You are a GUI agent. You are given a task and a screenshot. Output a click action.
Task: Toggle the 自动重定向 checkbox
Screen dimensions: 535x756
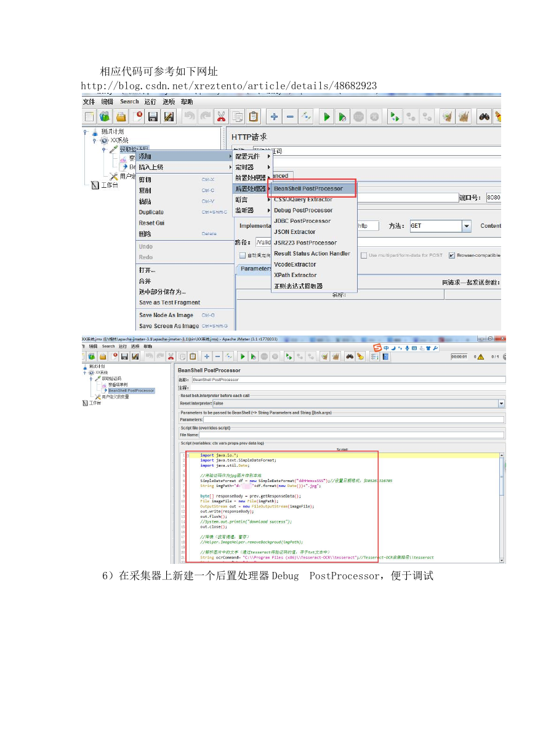pos(242,255)
